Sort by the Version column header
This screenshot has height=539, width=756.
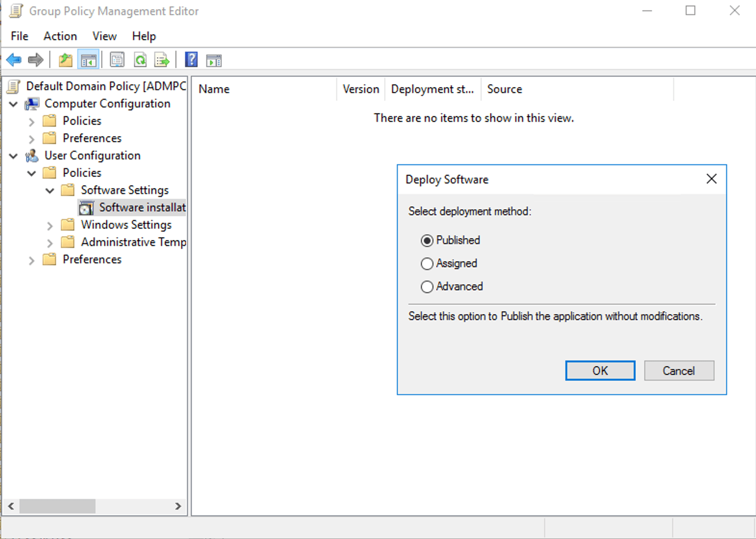[361, 89]
